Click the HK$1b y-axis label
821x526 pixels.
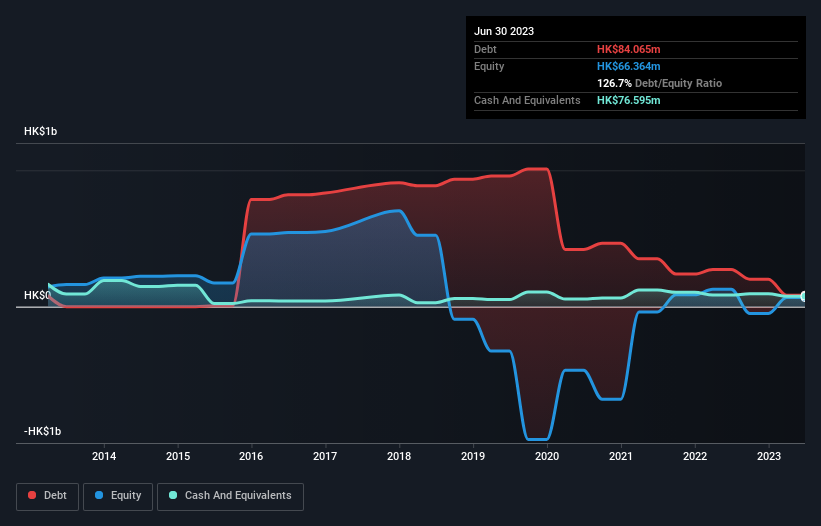coord(40,131)
